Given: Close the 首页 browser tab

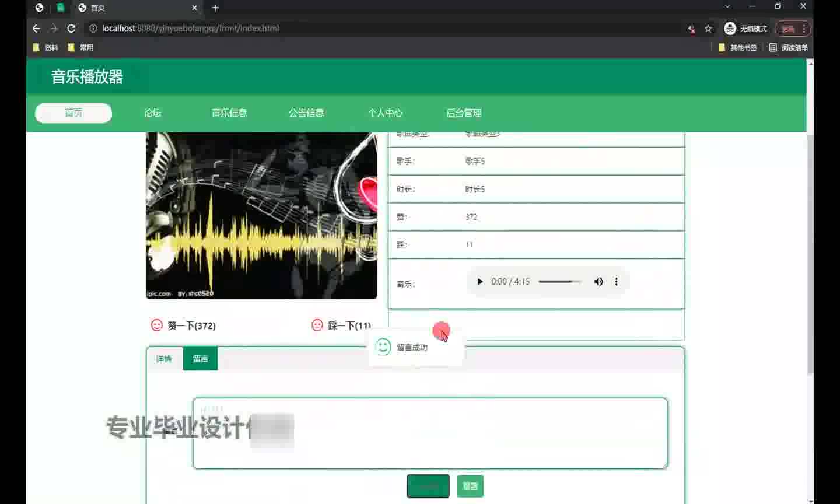Looking at the screenshot, I should (x=195, y=8).
